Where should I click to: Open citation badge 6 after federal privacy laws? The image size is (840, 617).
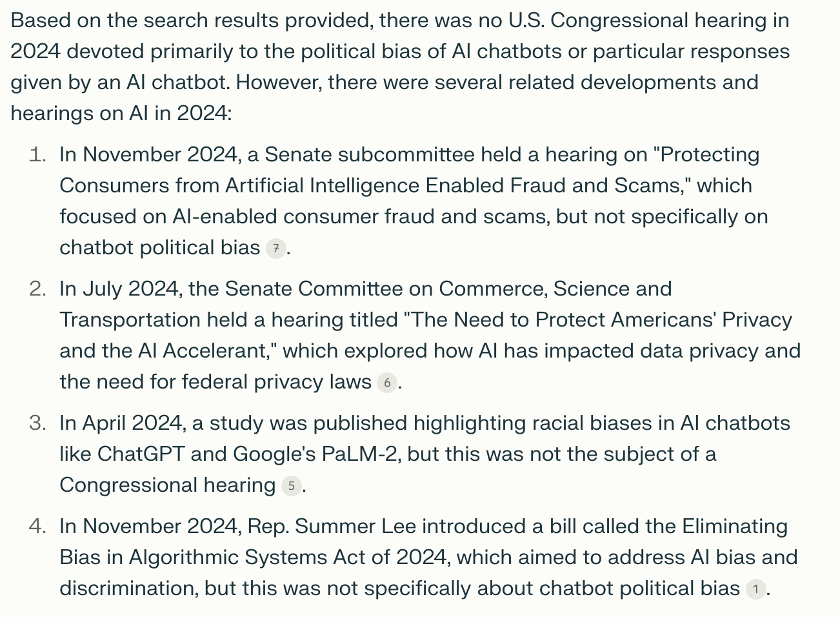click(x=386, y=383)
